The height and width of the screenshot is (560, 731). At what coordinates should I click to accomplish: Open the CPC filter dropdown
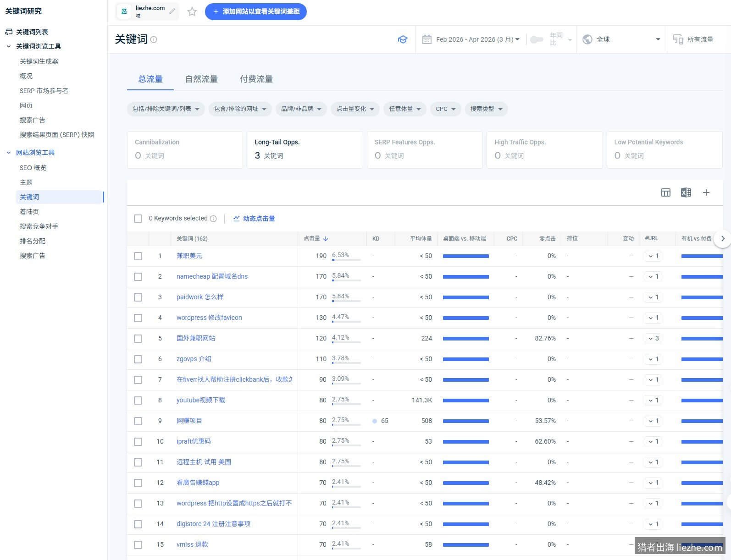tap(445, 109)
